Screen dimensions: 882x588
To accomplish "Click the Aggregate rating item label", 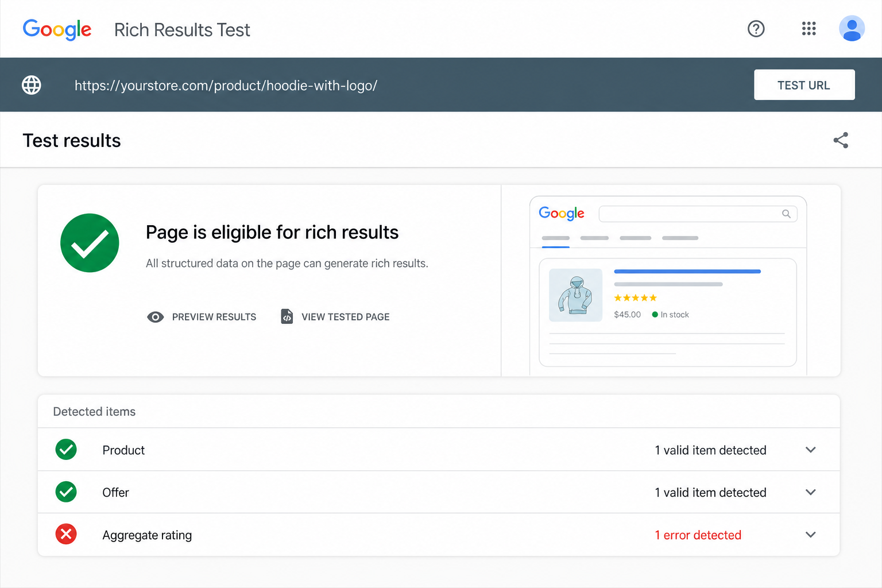I will (x=147, y=535).
